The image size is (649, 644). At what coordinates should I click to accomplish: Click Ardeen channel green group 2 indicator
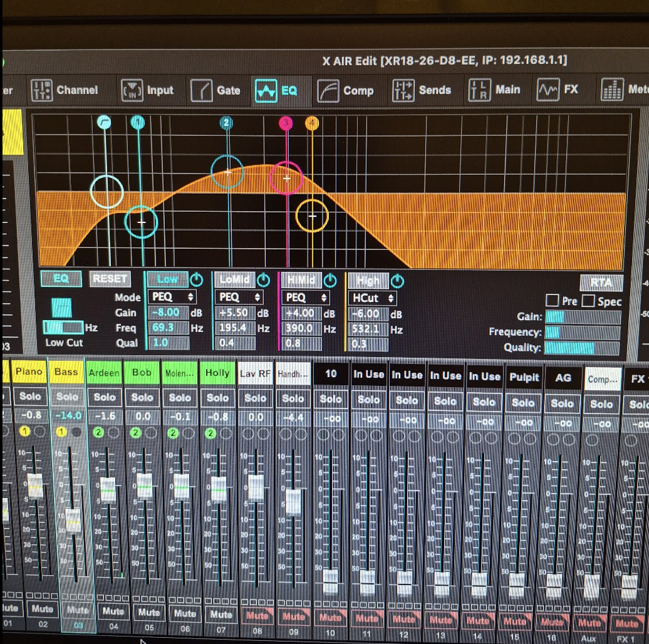coord(98,432)
